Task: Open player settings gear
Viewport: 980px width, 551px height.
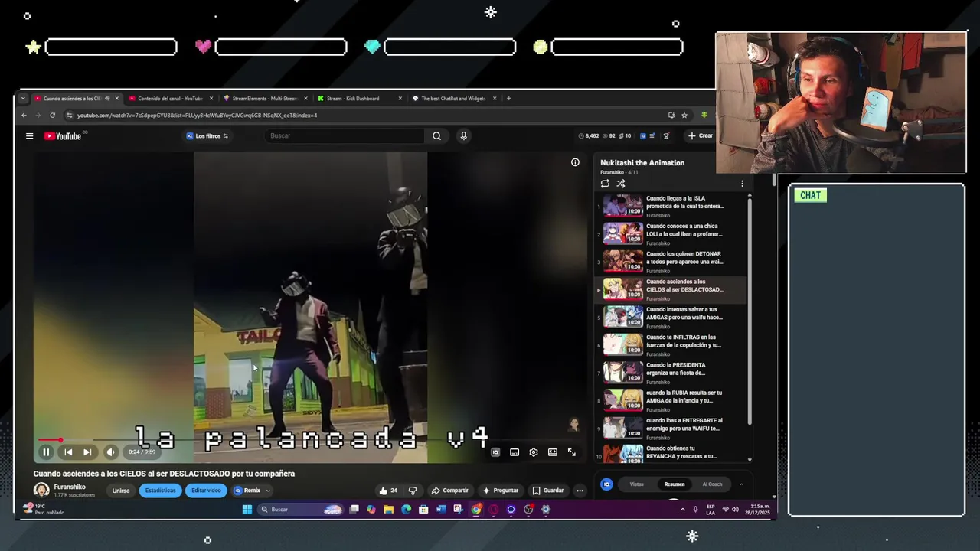Action: [x=534, y=452]
